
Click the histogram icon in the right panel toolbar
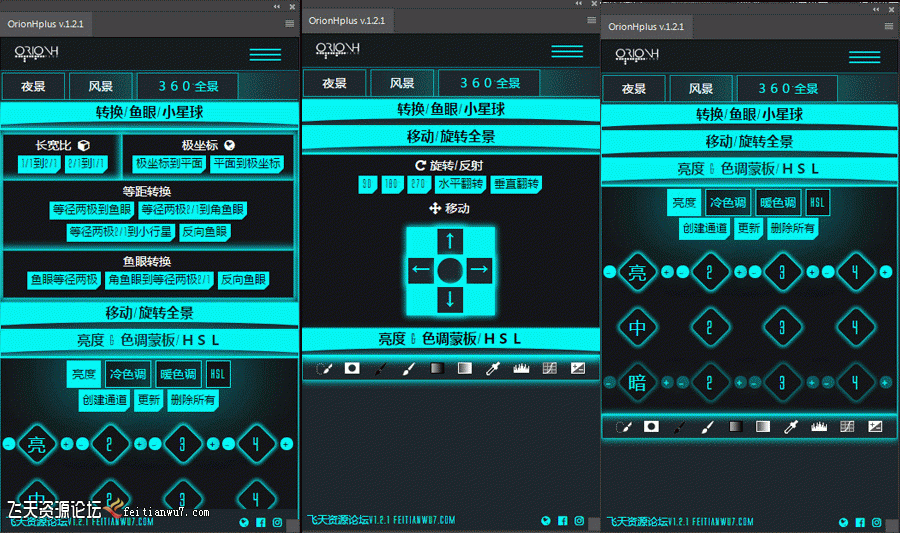[x=820, y=427]
